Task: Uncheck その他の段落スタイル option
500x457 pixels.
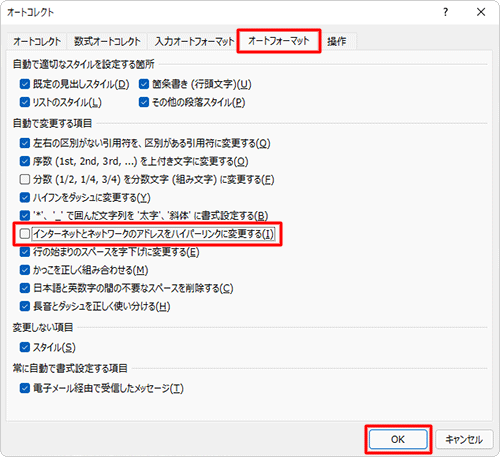Action: coord(144,102)
